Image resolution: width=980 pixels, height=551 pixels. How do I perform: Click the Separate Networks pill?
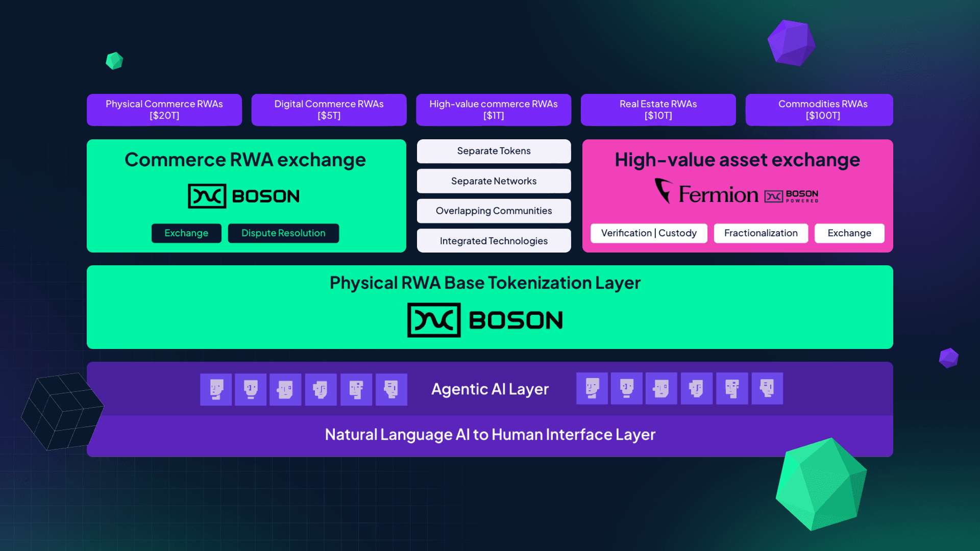pyautogui.click(x=494, y=181)
